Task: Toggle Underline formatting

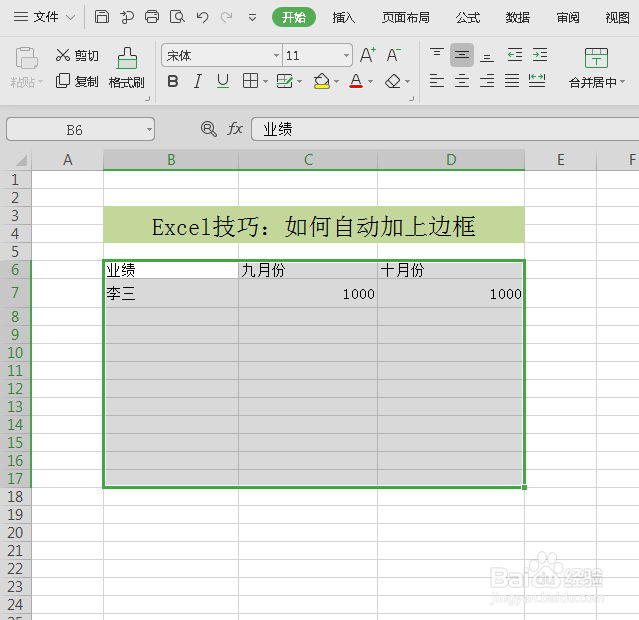Action: tap(223, 81)
